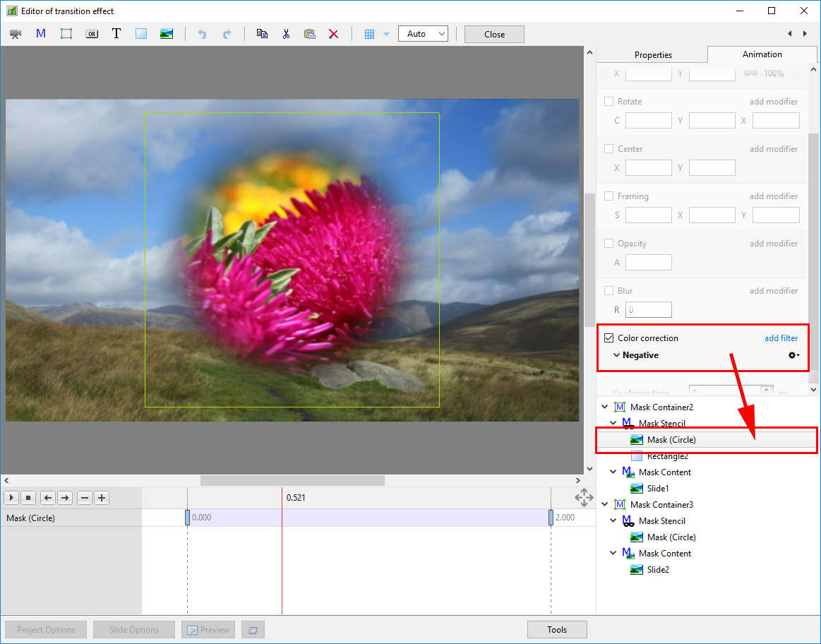
Task: Click the Add Button (OK) icon
Action: [x=92, y=34]
